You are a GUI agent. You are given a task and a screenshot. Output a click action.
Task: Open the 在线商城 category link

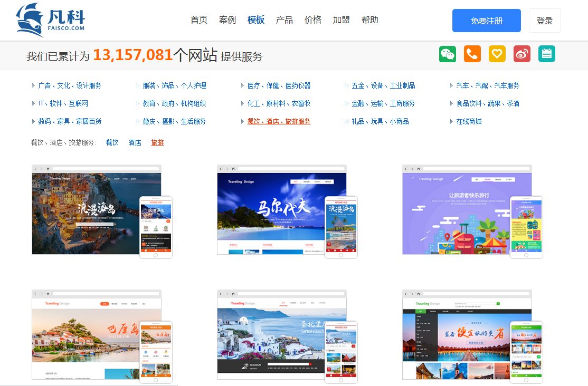[x=469, y=121]
